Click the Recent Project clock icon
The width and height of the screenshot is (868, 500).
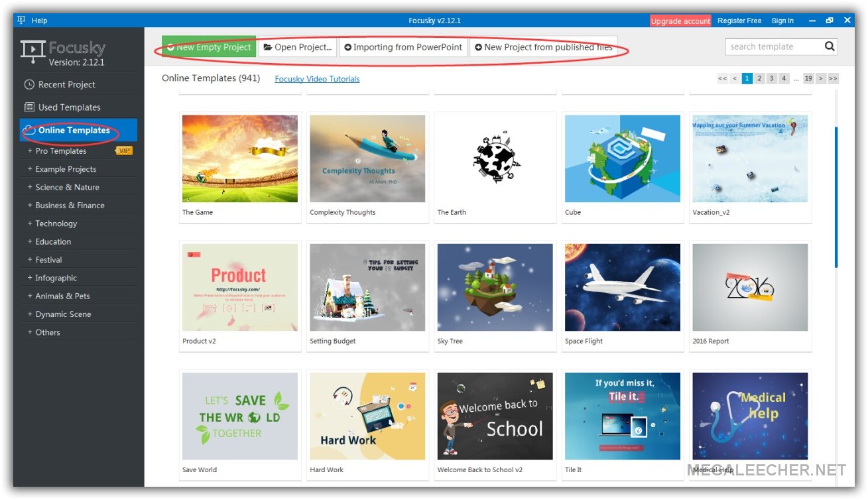[29, 84]
